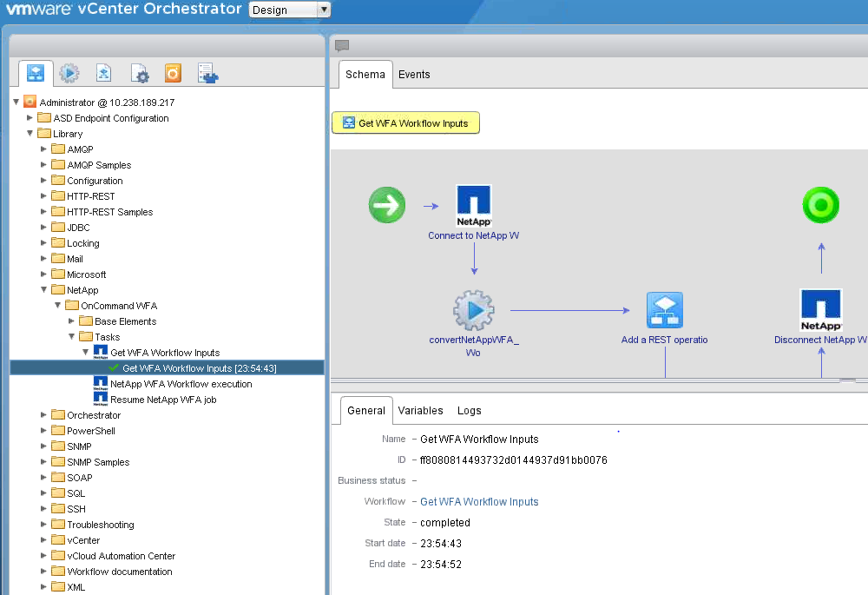Expand the ASD Endpoint Configuration folder

tap(30, 117)
